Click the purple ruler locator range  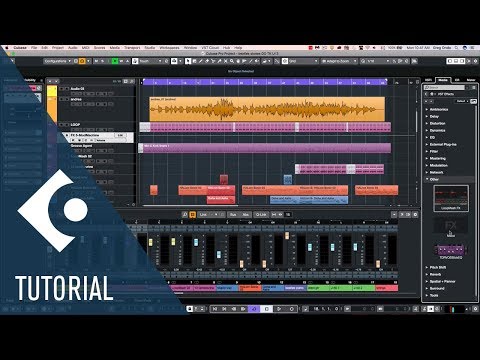[x=265, y=82]
